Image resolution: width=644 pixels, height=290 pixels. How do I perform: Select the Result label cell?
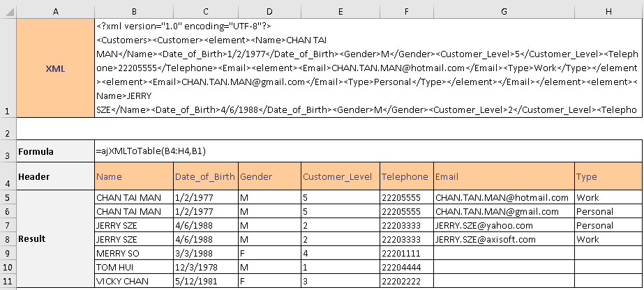[55, 239]
